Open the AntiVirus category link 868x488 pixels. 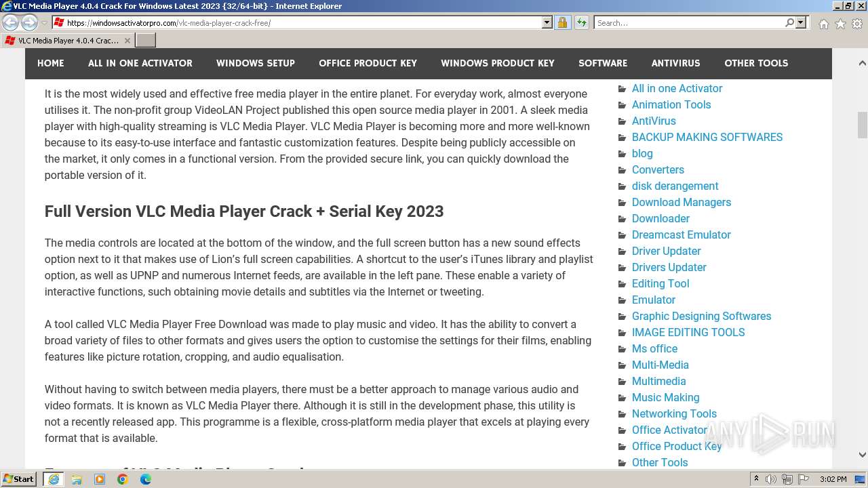654,121
